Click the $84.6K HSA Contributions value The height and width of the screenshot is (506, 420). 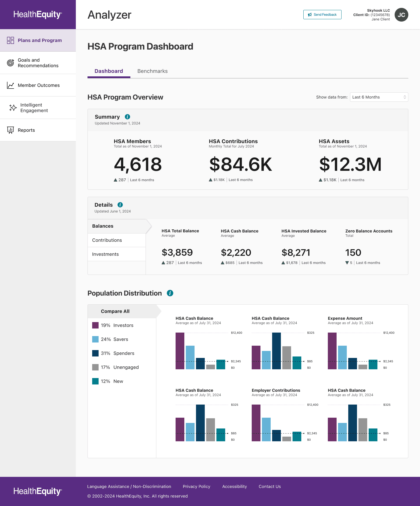[241, 164]
